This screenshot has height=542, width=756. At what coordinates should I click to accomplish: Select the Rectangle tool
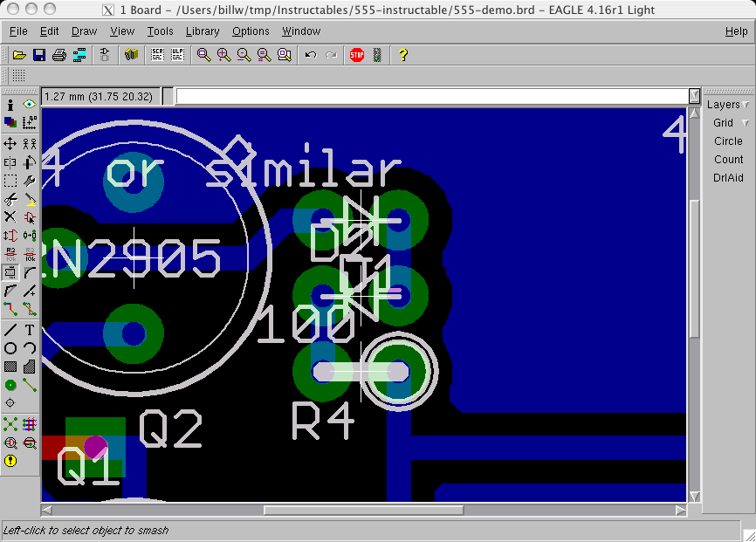tap(10, 367)
